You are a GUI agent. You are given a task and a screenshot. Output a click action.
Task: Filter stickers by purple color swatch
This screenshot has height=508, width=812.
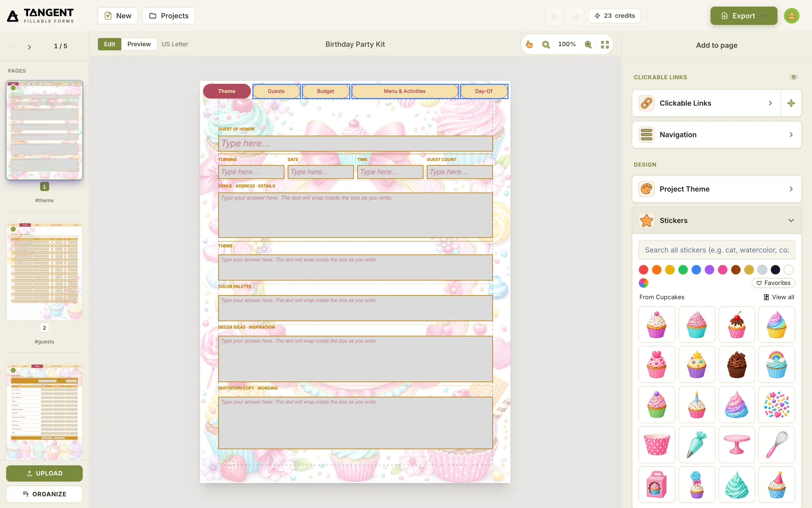[x=709, y=270]
